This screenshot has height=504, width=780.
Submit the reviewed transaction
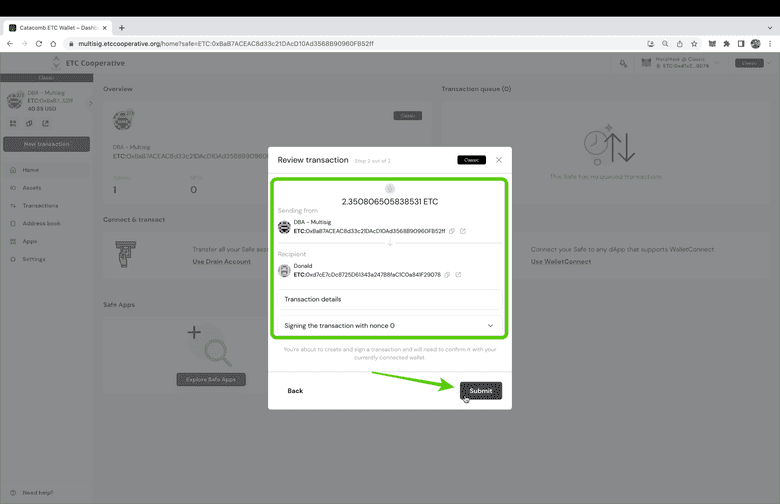pyautogui.click(x=481, y=391)
